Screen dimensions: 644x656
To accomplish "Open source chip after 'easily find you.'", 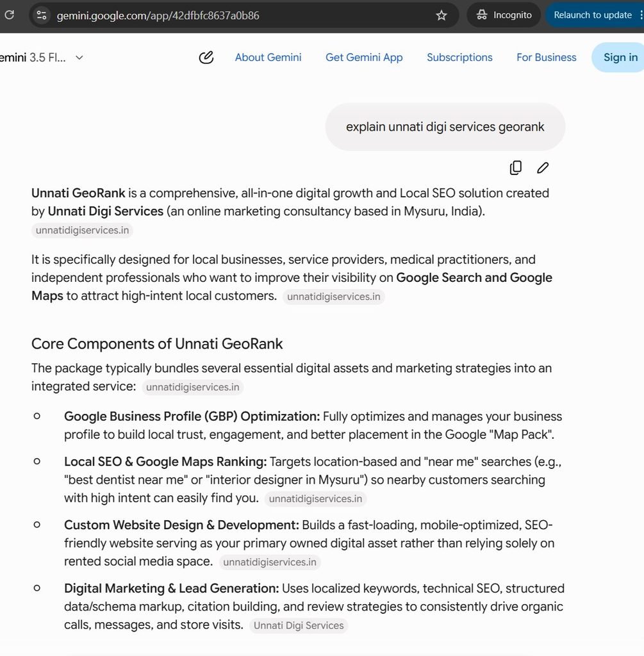I will click(x=315, y=498).
